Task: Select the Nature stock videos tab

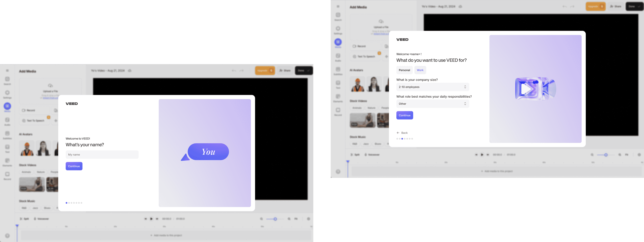Action: pyautogui.click(x=41, y=172)
